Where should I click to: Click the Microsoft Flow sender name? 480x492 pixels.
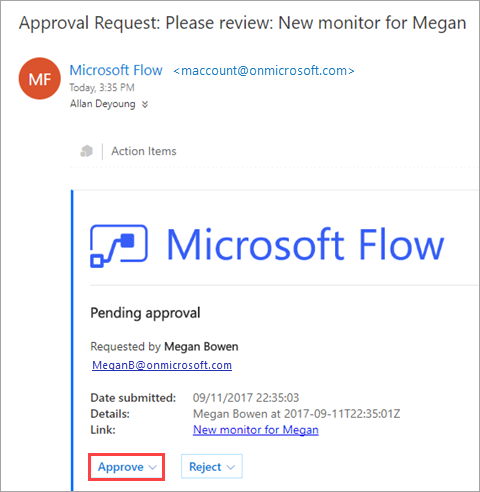coord(116,70)
